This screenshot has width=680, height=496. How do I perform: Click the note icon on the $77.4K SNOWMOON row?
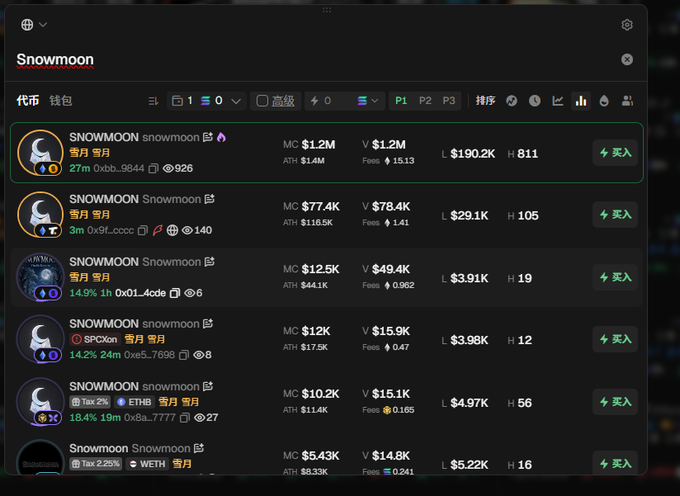tap(210, 199)
